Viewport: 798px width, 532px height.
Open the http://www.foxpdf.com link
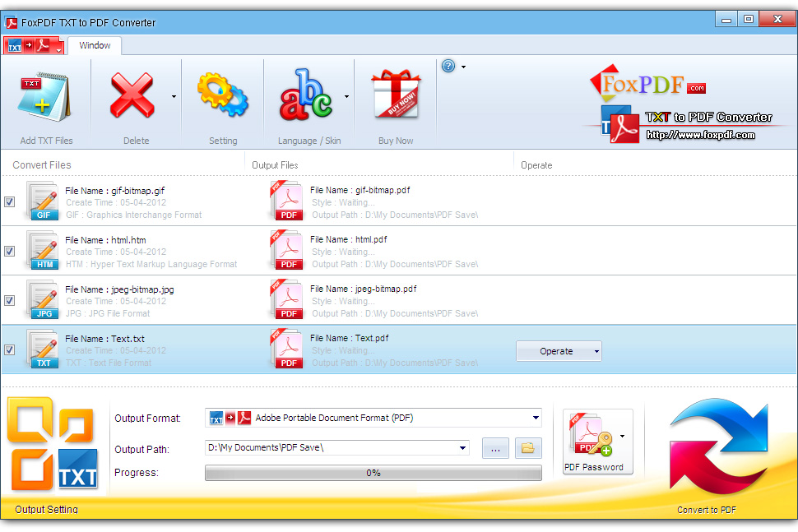(701, 135)
